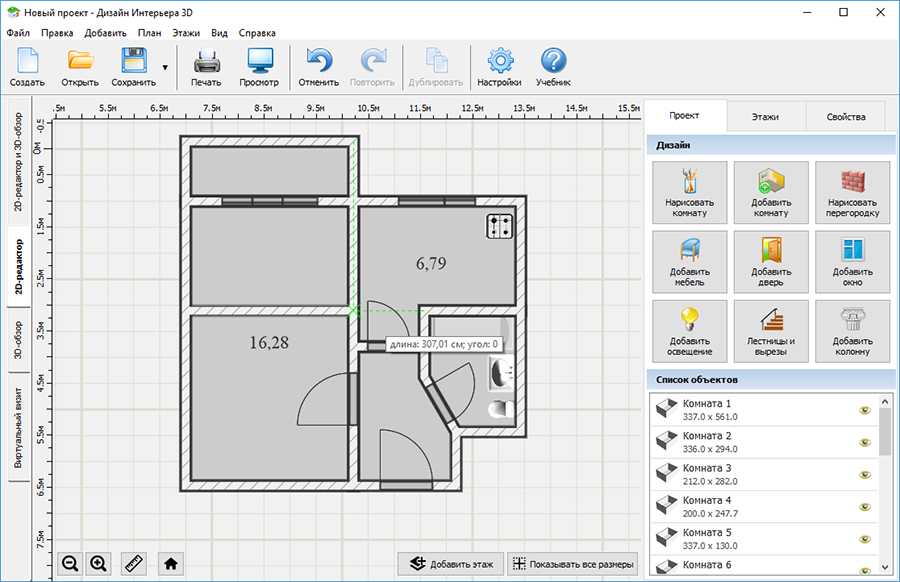Click the Добавить этаж button

click(x=451, y=564)
